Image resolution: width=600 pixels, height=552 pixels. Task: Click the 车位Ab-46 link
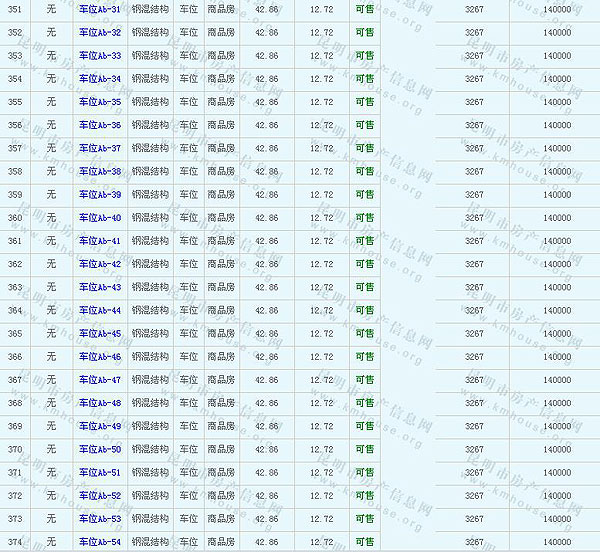tap(100, 357)
